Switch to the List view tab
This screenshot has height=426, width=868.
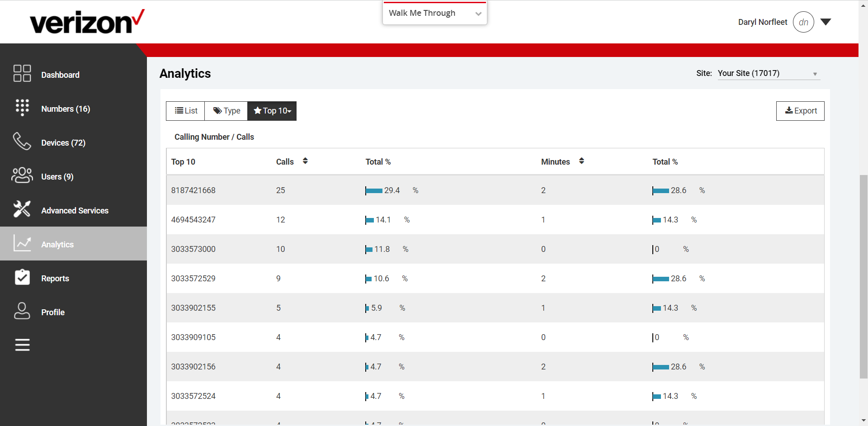[x=186, y=111]
